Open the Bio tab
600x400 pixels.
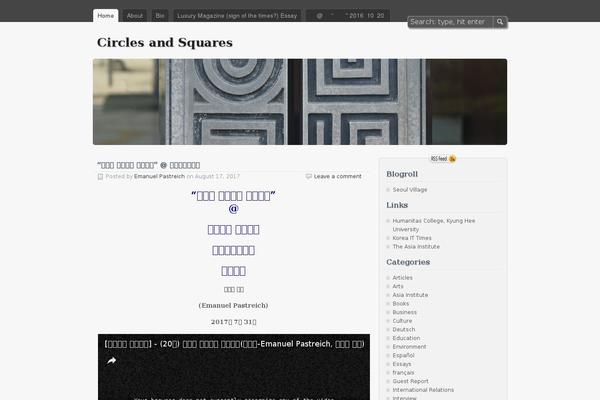[160, 16]
